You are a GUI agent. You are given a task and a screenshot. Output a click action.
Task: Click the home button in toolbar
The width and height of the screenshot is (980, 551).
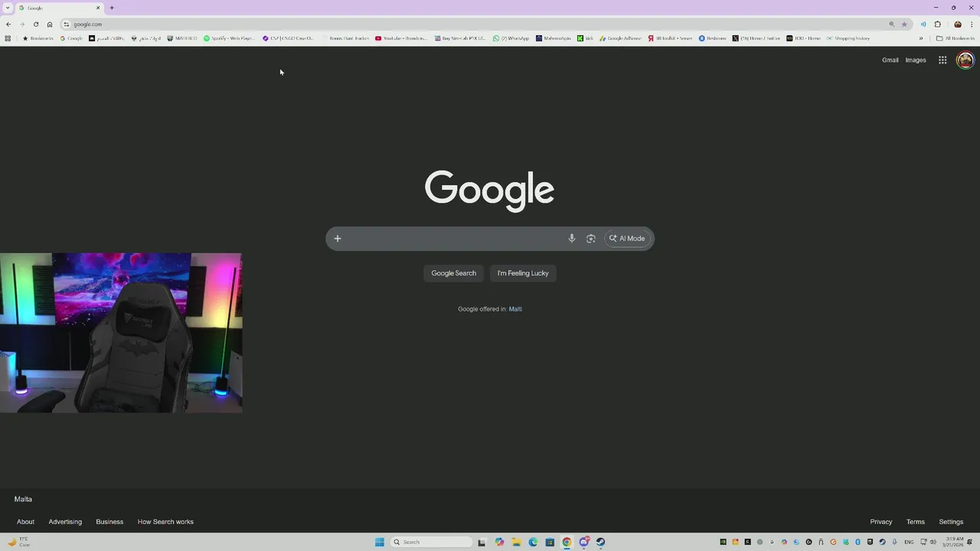tap(50, 24)
